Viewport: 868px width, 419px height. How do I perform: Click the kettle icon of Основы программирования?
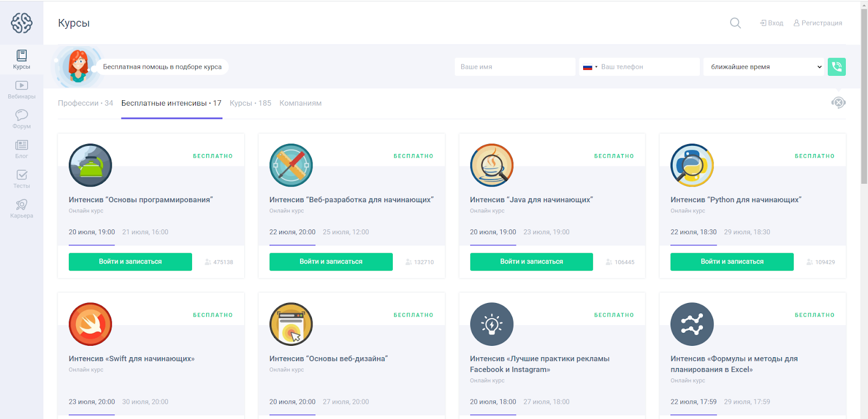(x=91, y=165)
